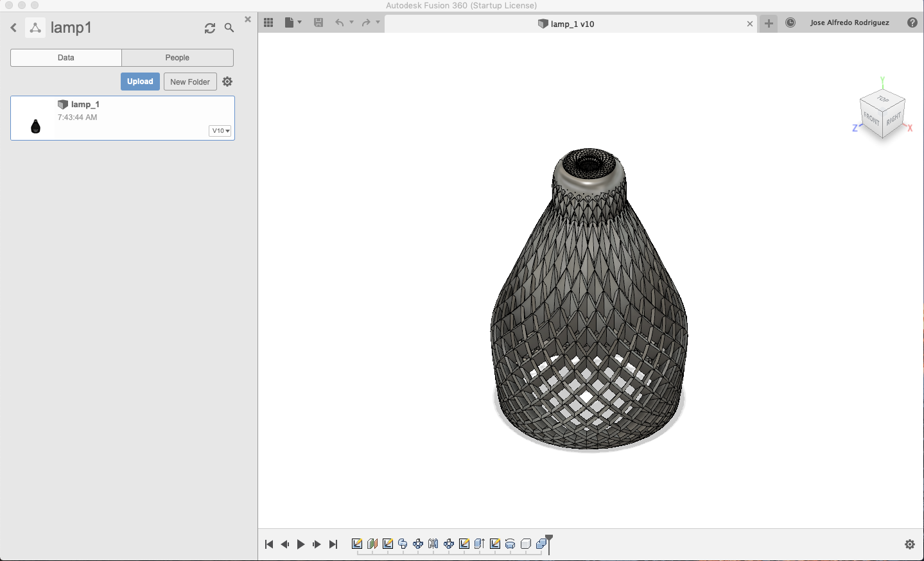Click the Save icon in the toolbar
Image resolution: width=924 pixels, height=561 pixels.
[x=318, y=22]
